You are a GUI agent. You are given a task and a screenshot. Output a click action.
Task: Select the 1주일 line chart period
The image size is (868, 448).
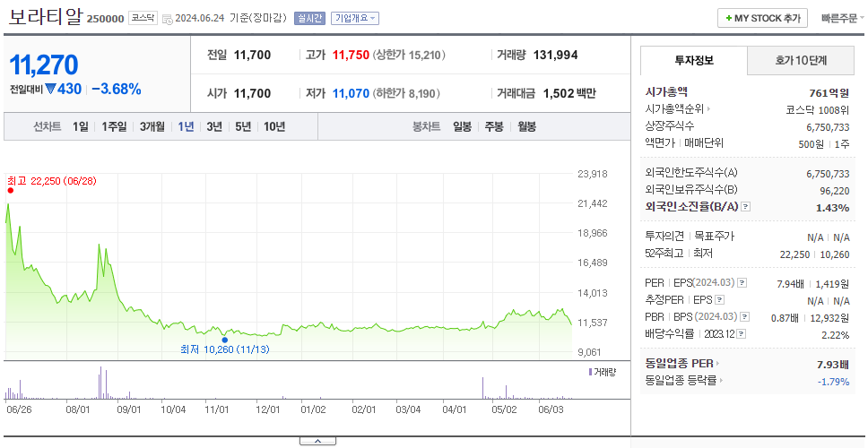click(x=114, y=126)
